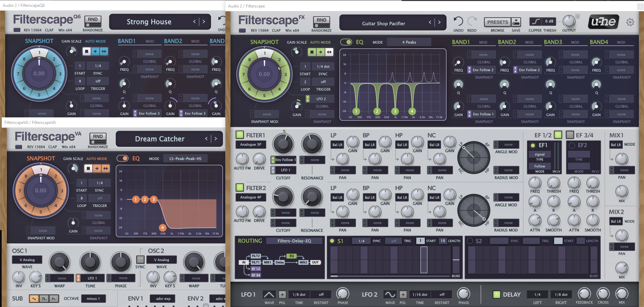Screen dimensions: 644x307
Task: Open FILTER2 type dropdown Analogue 4P
Action: tap(251, 197)
